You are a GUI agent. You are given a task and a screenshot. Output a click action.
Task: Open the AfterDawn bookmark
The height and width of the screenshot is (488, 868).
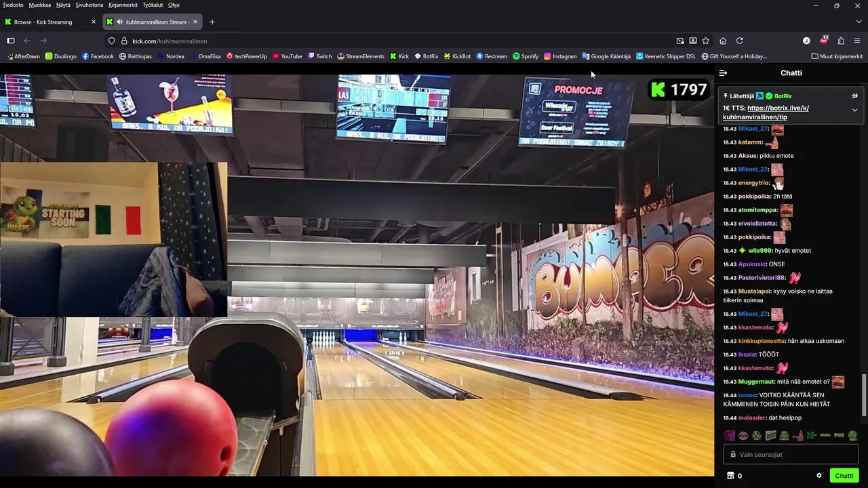pos(24,56)
